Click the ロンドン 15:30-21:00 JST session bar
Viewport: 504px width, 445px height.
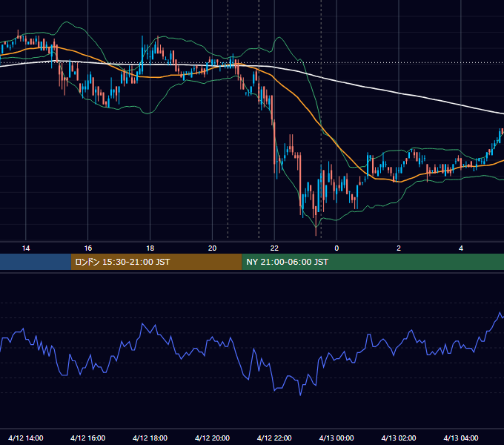point(156,262)
